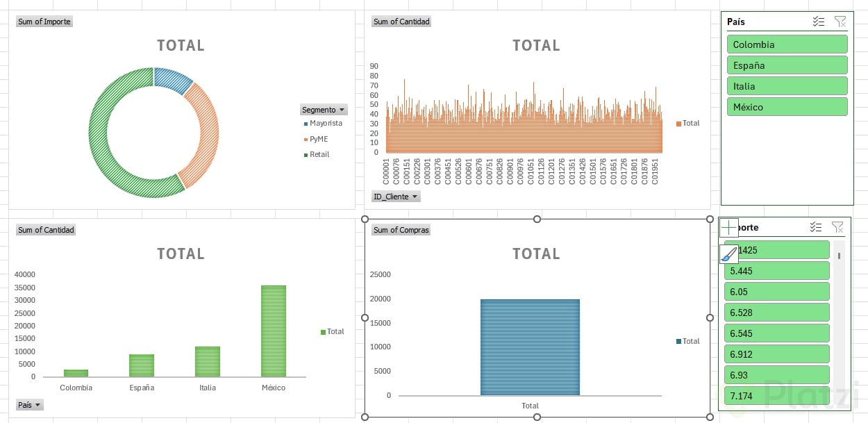This screenshot has height=423, width=868.
Task: Select the Italia slicer button
Action: point(787,86)
